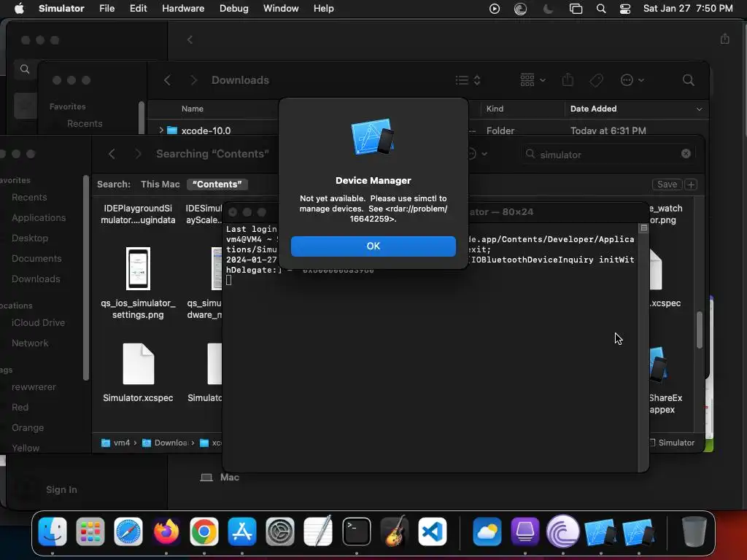Select Desktop in search window sidebar
The image size is (747, 560).
point(30,238)
